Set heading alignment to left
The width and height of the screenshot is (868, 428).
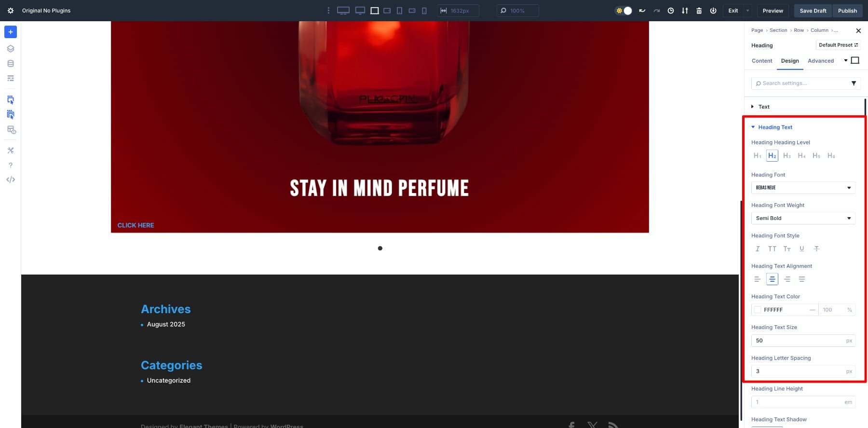757,279
